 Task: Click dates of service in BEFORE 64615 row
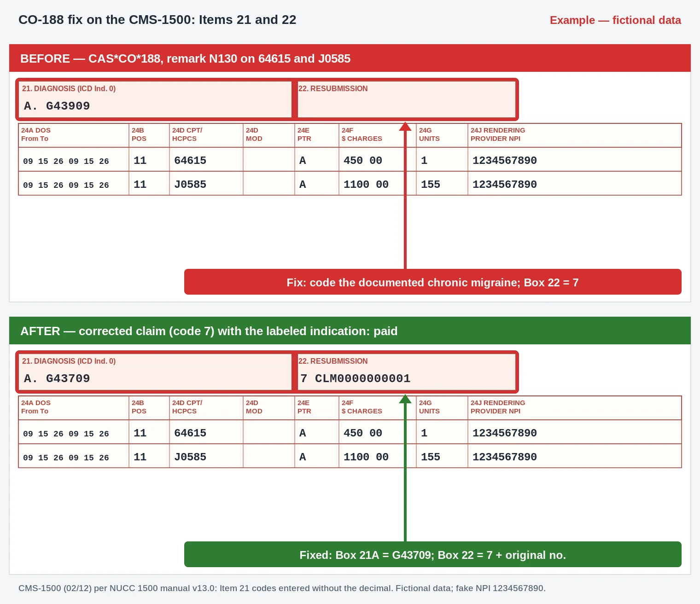tap(66, 161)
